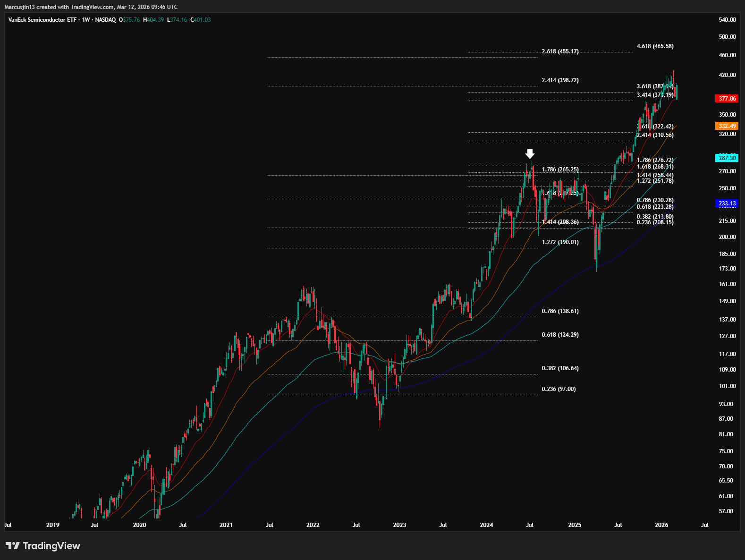Select the 4.618 (465.58) Fibonacci label
Image resolution: width=745 pixels, height=560 pixels.
(x=655, y=46)
